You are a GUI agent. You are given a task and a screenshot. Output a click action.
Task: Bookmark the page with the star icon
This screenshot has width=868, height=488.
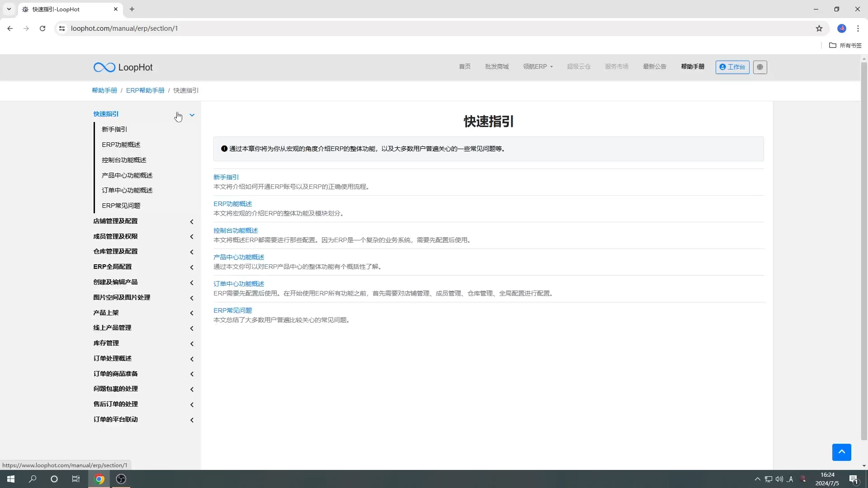pos(820,28)
